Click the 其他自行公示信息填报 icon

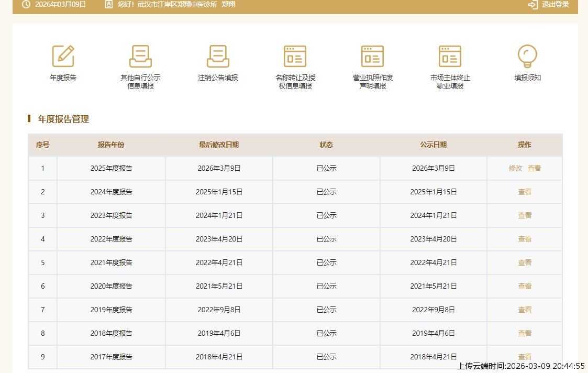[x=140, y=56]
